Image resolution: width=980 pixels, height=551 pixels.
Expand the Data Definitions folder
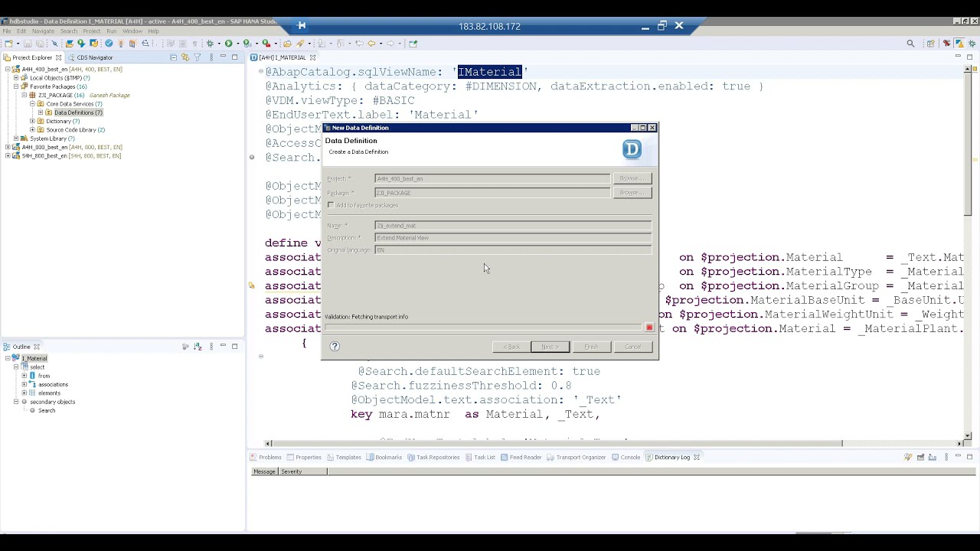[40, 112]
